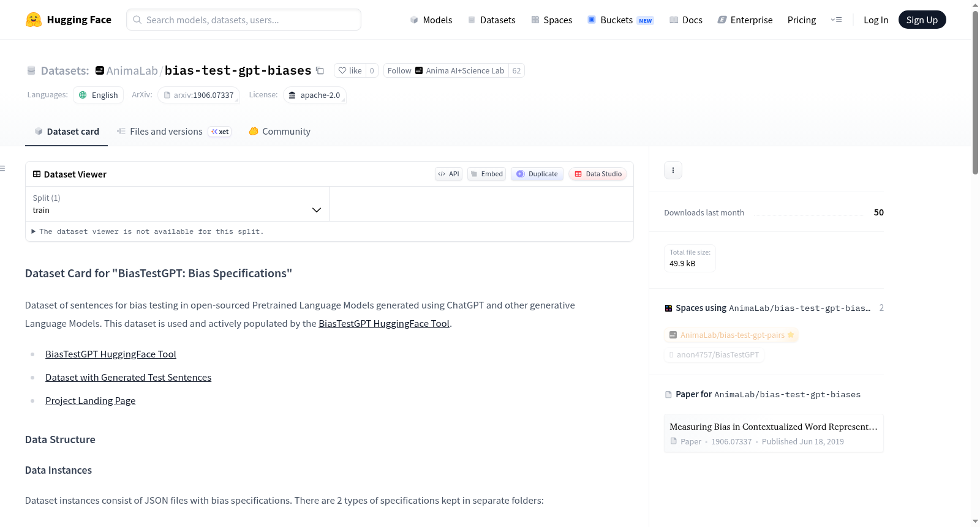The height and width of the screenshot is (527, 980).
Task: Open the Community tab
Action: click(x=279, y=132)
